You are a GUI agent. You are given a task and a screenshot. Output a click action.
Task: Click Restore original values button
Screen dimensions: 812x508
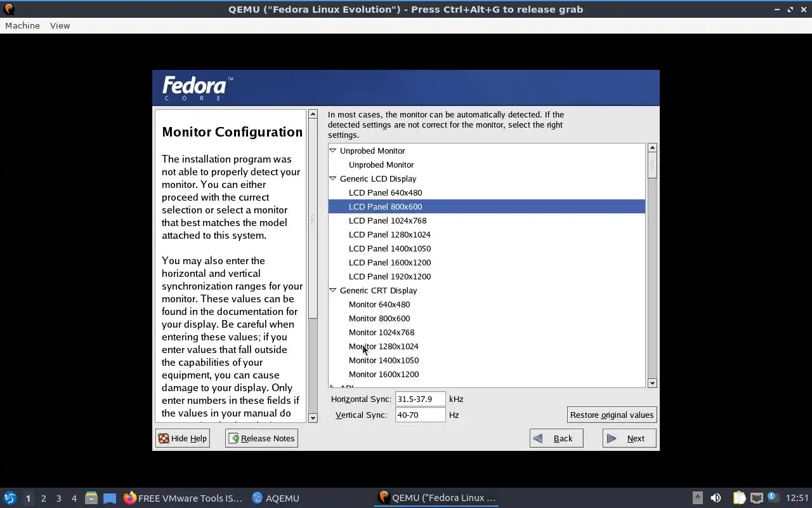612,415
